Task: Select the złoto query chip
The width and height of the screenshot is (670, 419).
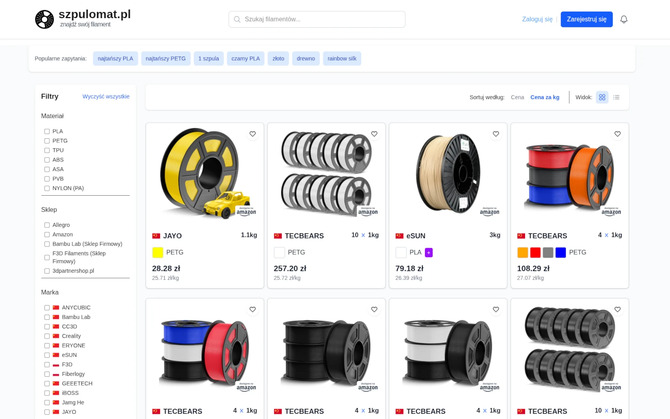Action: pos(278,59)
